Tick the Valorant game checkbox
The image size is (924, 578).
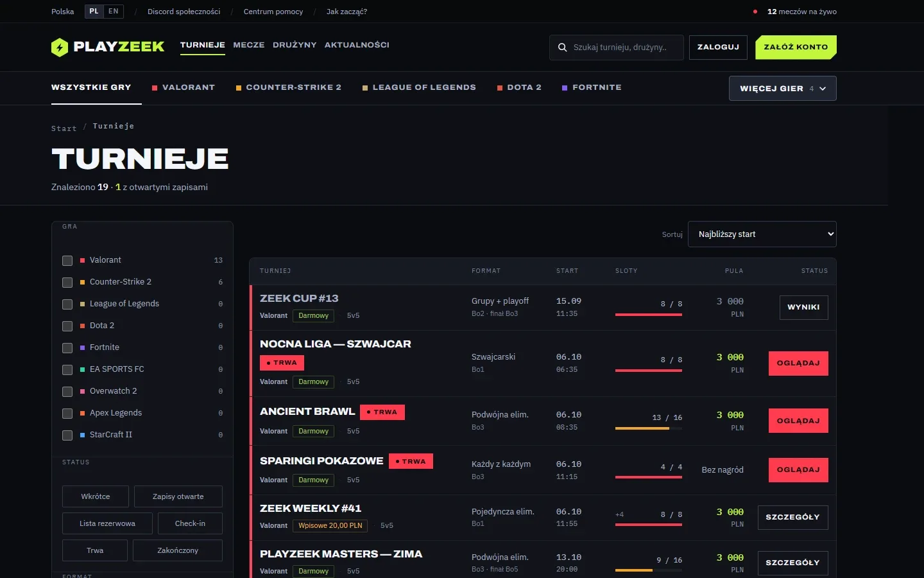[x=67, y=261]
